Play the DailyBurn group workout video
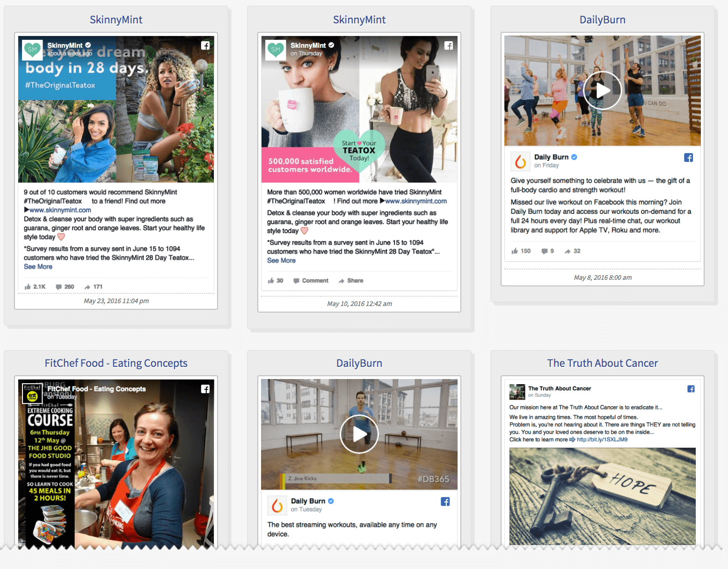The width and height of the screenshot is (728, 569). click(x=602, y=90)
